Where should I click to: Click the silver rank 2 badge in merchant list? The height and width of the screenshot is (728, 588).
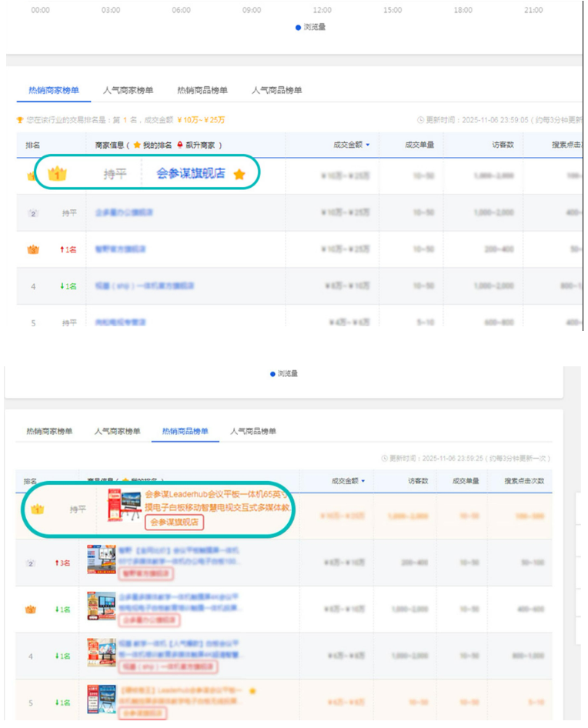pos(32,212)
